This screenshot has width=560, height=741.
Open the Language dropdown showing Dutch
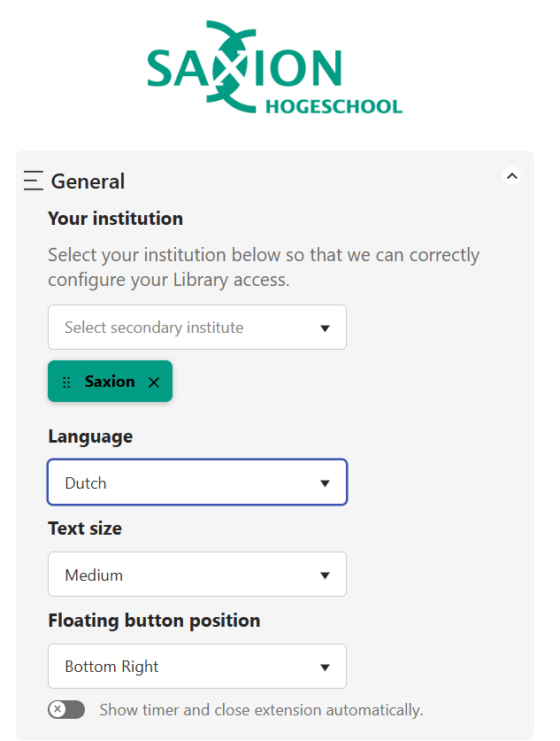click(x=197, y=482)
